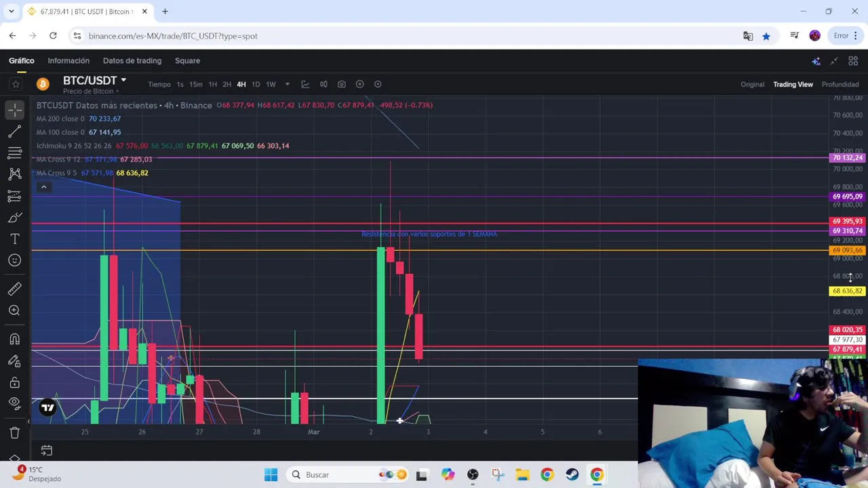Add BTC/USDT to favorites star

16,84
